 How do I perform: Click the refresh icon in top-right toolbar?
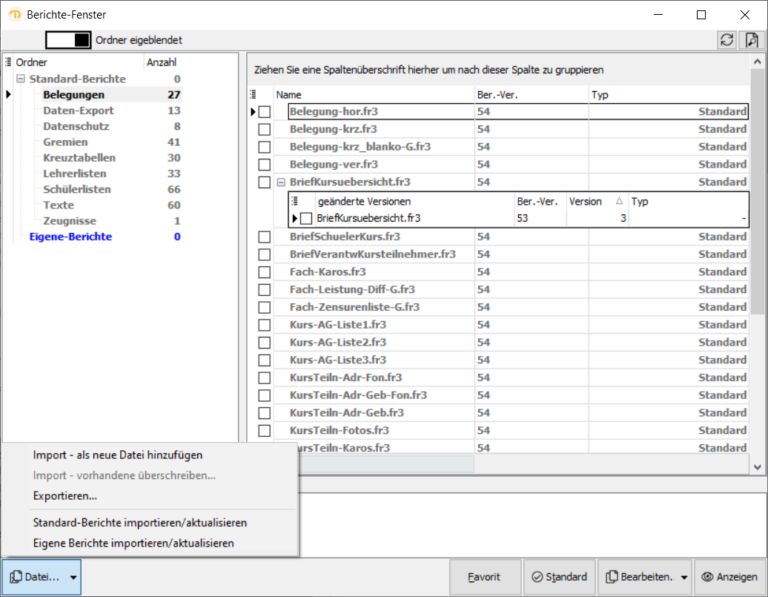727,40
